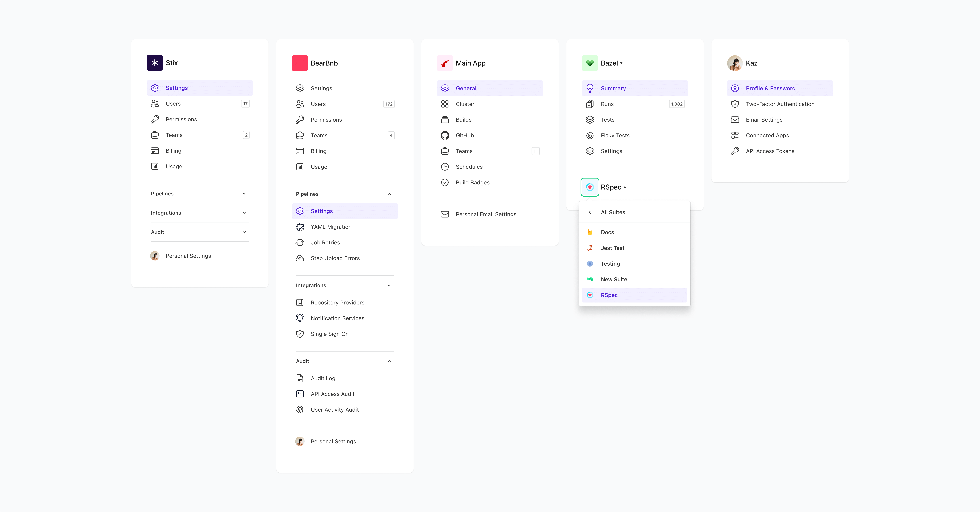Screen dimensions: 980x512
Task: Collapse the Audit section in BearBnb
Action: [389, 361]
